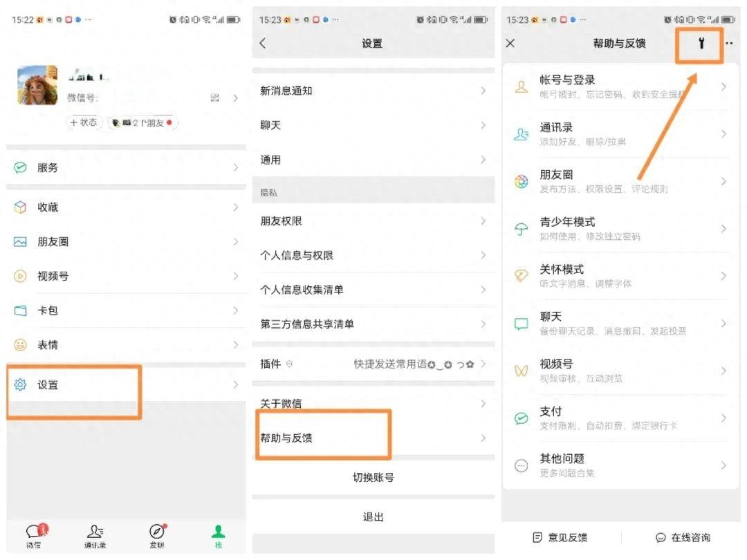747x560 pixels.
Task: Tap the Channels butterfly icon in help list
Action: (x=522, y=371)
